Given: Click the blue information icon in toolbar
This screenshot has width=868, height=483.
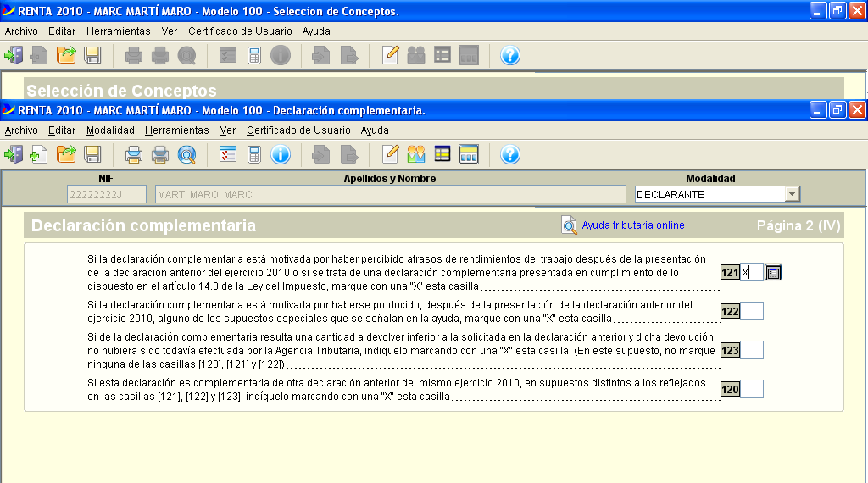Looking at the screenshot, I should [281, 154].
